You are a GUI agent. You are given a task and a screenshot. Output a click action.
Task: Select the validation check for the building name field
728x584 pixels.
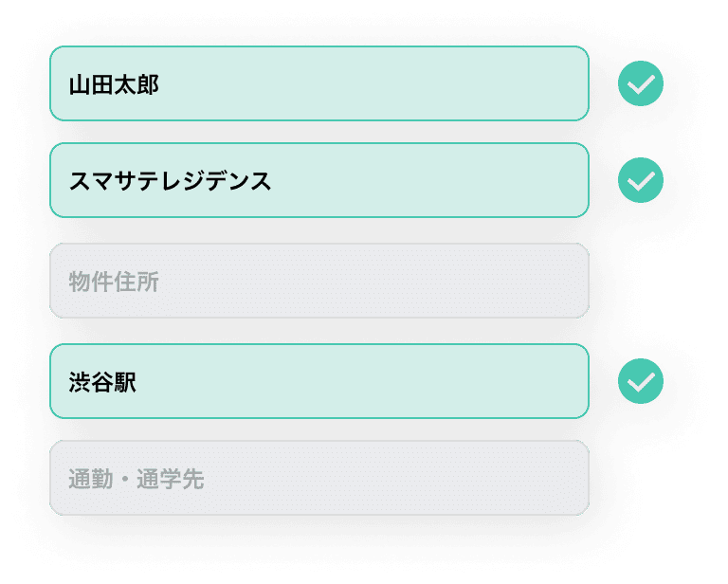pyautogui.click(x=640, y=180)
